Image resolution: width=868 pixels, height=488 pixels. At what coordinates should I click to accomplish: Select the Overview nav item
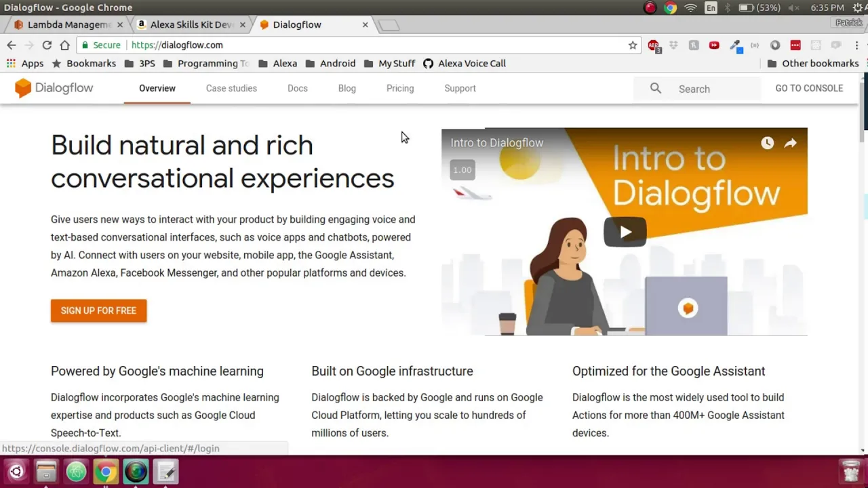click(x=157, y=88)
